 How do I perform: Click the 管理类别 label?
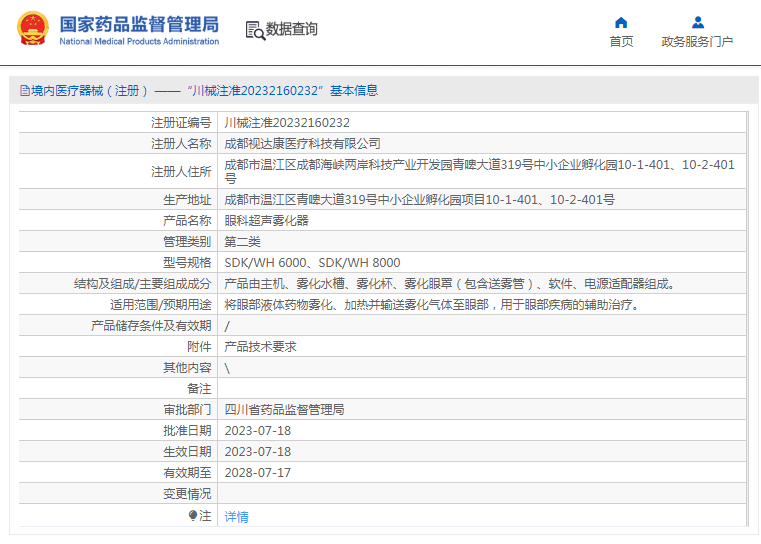tap(187, 242)
